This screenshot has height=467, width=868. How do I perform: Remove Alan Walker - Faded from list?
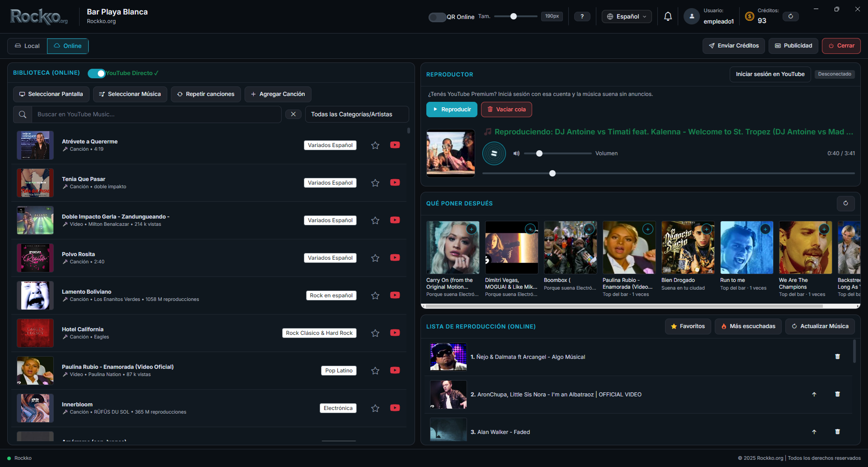click(837, 432)
